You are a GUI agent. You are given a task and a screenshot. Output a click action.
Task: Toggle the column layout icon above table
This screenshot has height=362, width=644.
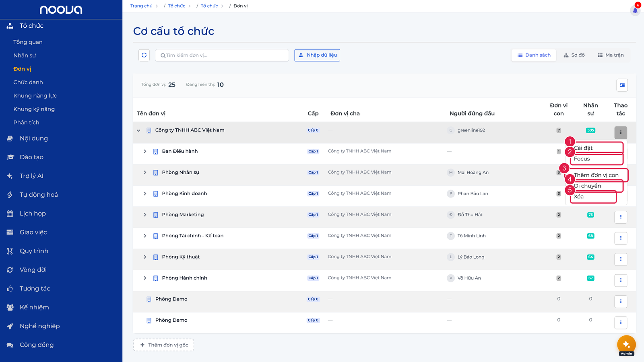[622, 85]
